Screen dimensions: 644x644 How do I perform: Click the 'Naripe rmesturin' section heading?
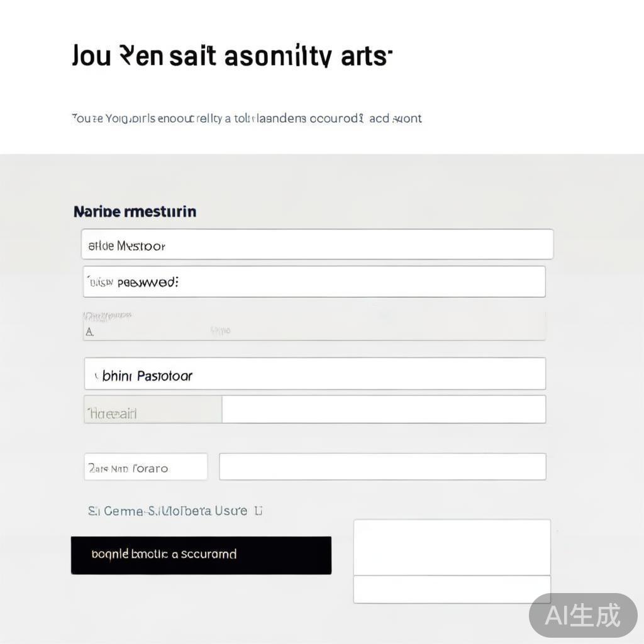click(x=135, y=211)
